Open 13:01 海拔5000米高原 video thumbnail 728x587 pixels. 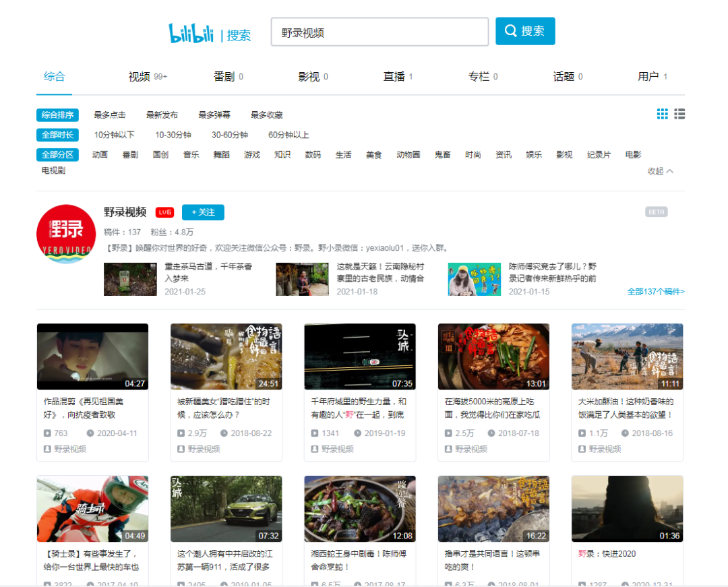[493, 357]
